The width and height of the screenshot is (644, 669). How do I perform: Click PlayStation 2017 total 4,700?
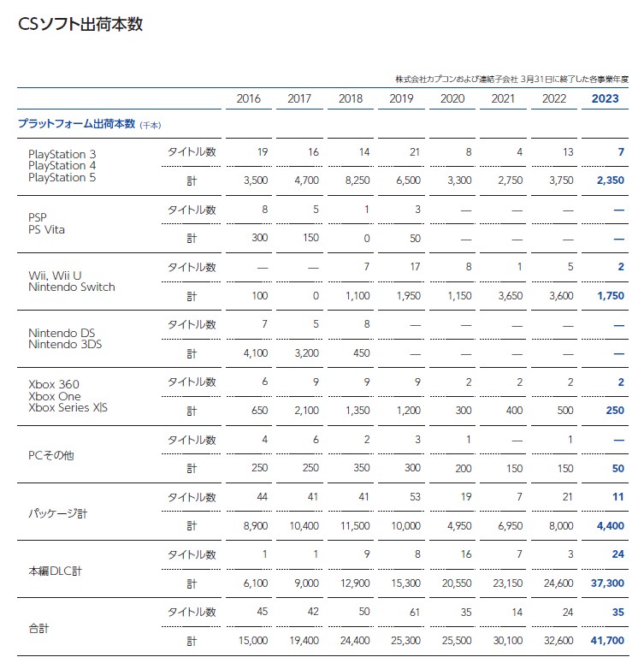point(307,181)
